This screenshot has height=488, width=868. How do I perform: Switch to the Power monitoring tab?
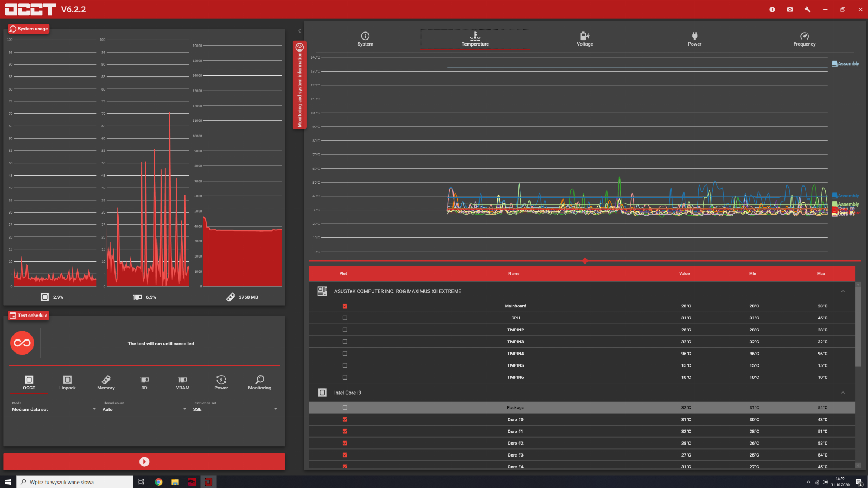coord(694,39)
